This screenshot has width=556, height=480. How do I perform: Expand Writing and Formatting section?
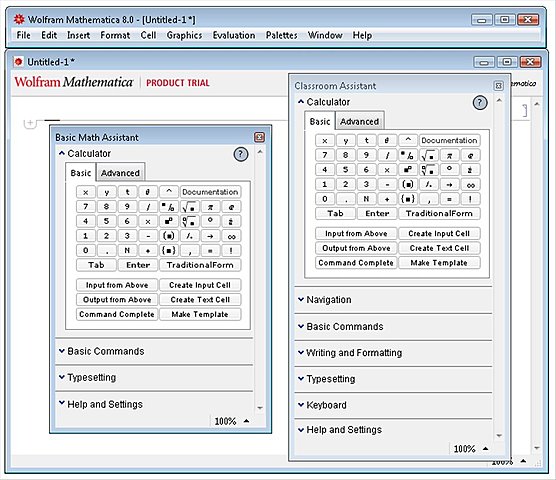[301, 352]
